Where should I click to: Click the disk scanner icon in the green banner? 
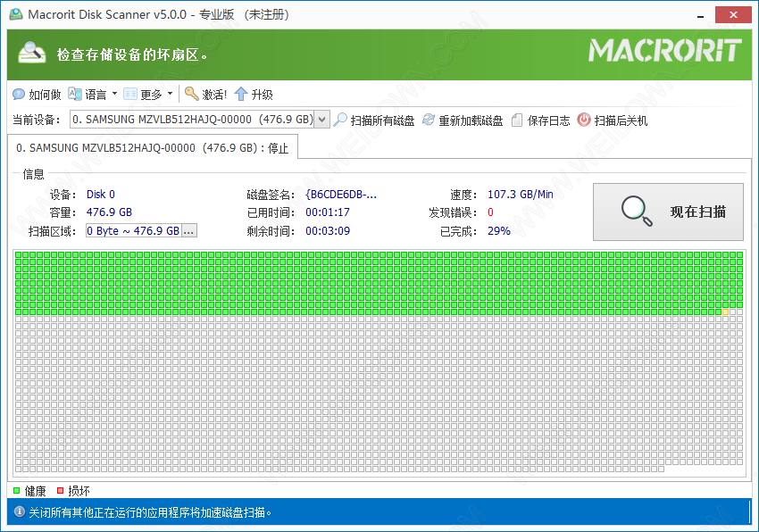pos(32,53)
